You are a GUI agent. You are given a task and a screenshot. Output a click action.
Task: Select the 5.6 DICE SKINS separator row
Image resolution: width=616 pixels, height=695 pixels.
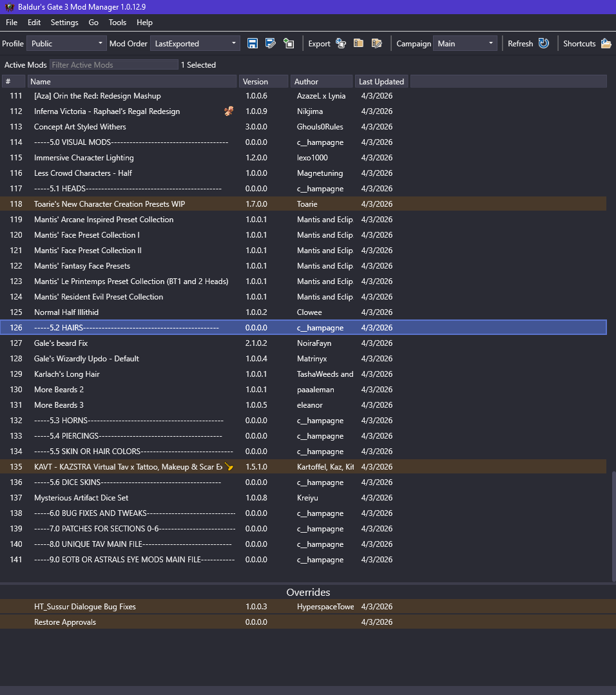303,482
